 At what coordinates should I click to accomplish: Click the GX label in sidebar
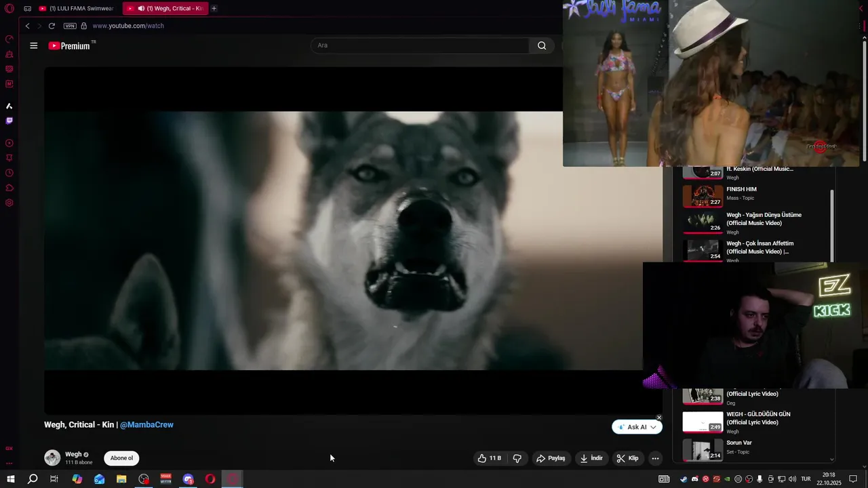click(x=9, y=448)
